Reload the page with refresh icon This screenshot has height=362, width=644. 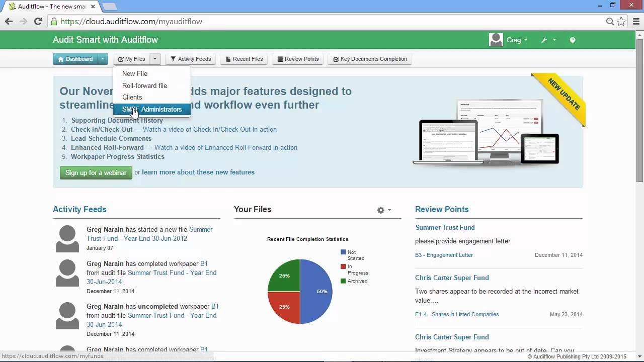38,21
